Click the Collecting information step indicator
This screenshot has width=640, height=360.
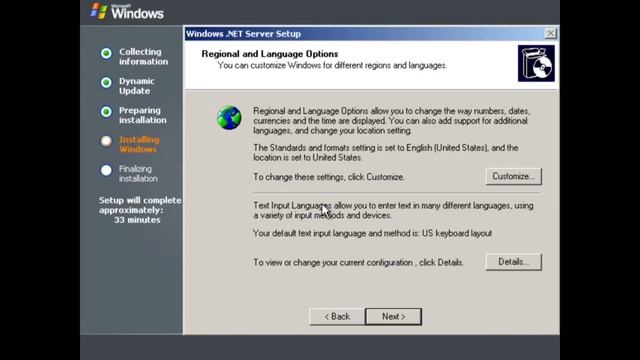click(x=106, y=53)
